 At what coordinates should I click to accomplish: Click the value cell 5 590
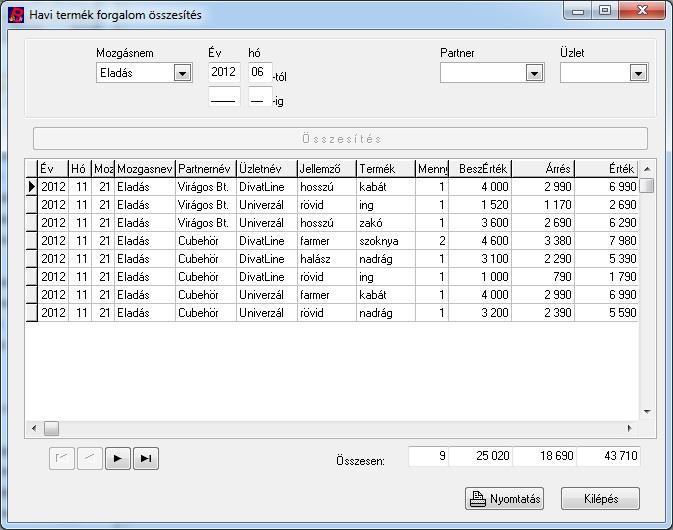(x=606, y=313)
